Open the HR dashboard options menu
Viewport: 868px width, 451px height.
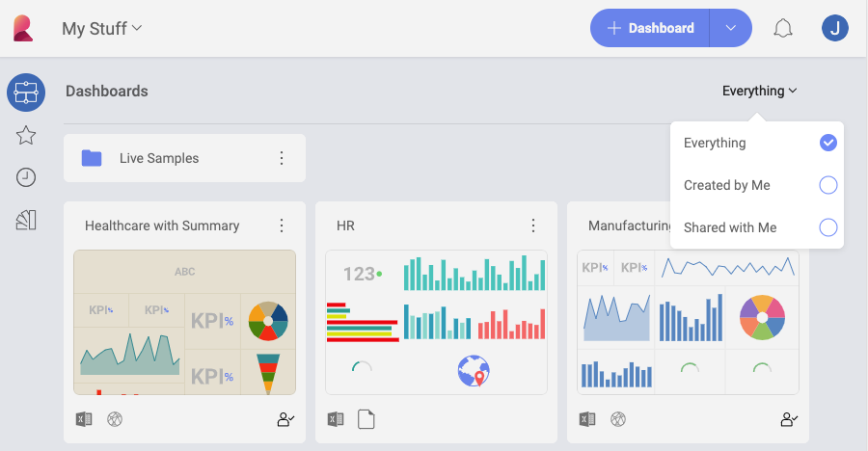[533, 225]
